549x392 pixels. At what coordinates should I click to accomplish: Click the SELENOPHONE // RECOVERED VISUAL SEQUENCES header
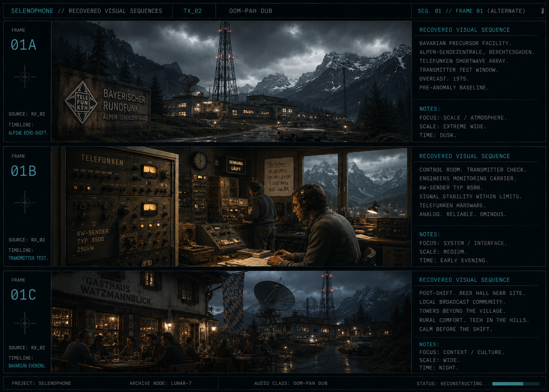pos(87,11)
